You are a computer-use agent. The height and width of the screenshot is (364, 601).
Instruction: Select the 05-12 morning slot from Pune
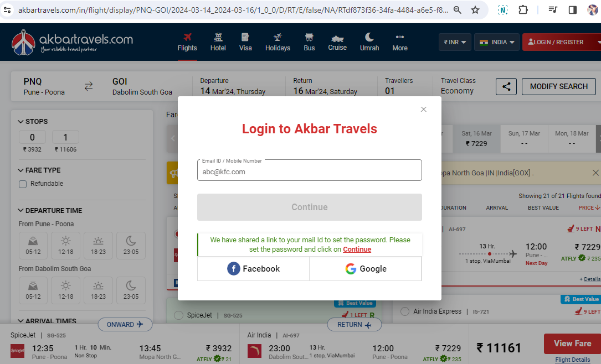33,246
